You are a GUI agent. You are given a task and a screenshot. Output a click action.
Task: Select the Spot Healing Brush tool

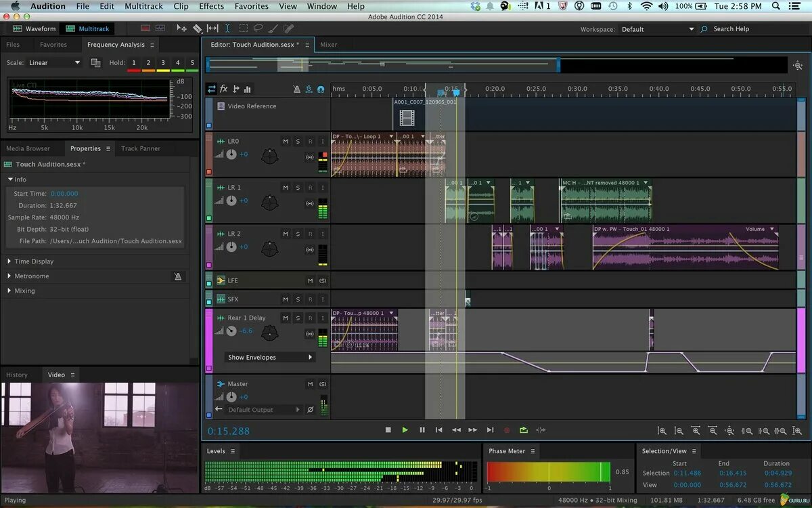pyautogui.click(x=288, y=28)
